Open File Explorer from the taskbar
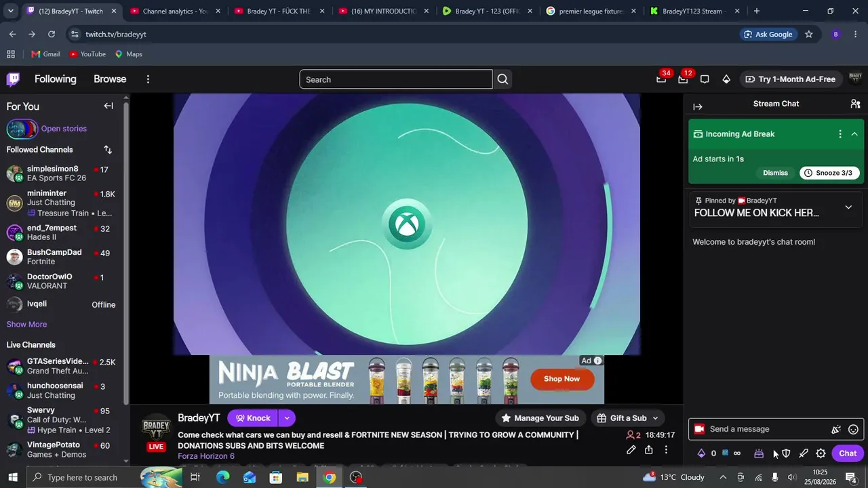Image resolution: width=868 pixels, height=488 pixels. point(302,477)
